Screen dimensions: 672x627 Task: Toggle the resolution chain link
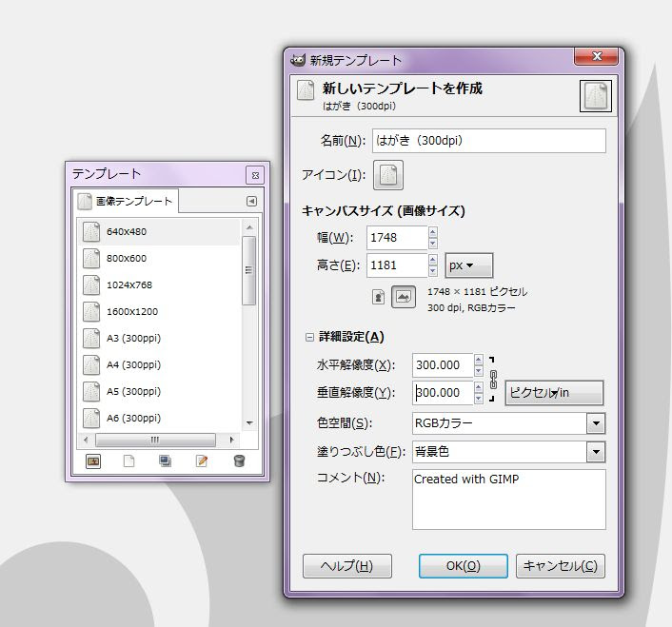click(x=493, y=380)
